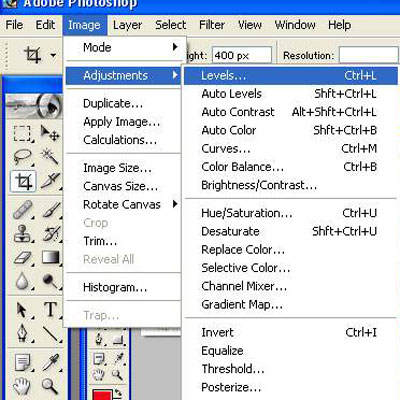Choose Posterize...
The width and height of the screenshot is (400, 400).
point(291,387)
